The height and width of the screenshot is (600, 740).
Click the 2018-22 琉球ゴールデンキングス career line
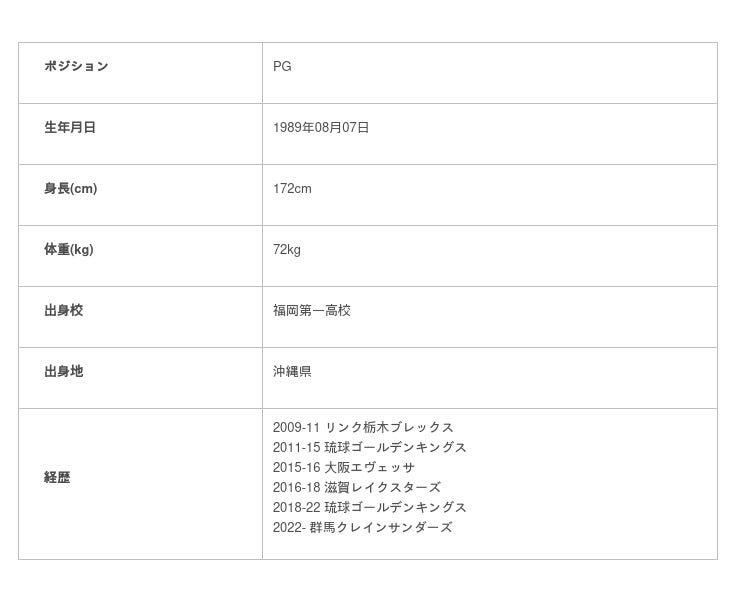coord(370,508)
